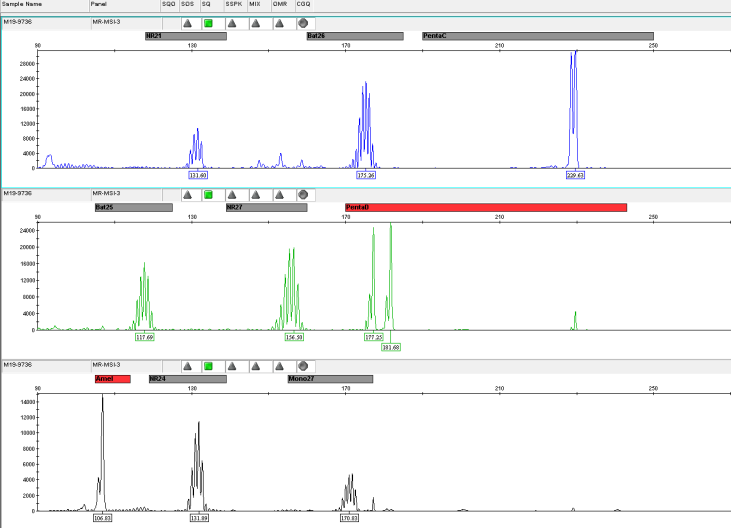Click the 106.83 peak label under Amel
The height and width of the screenshot is (528, 731).
[102, 518]
